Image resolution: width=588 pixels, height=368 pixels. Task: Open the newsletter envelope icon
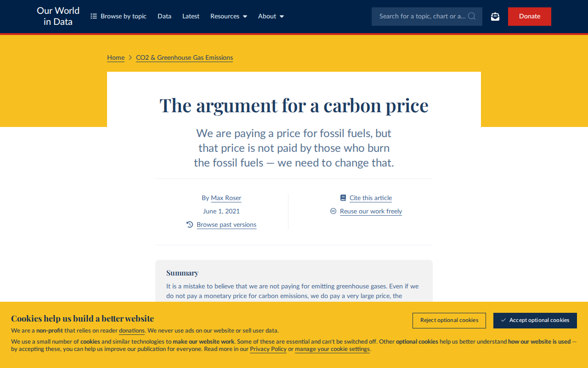point(495,16)
